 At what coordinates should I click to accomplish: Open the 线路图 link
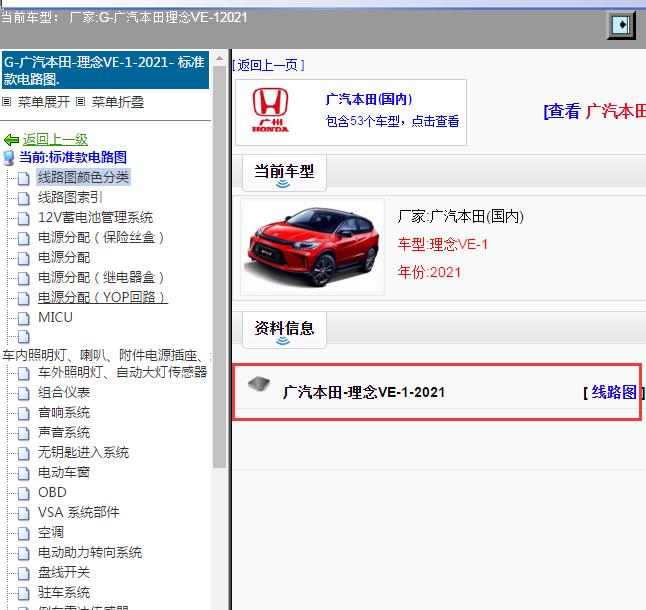point(614,392)
